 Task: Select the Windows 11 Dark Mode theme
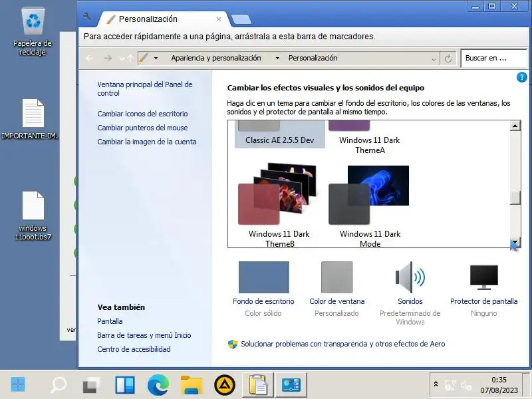click(370, 206)
